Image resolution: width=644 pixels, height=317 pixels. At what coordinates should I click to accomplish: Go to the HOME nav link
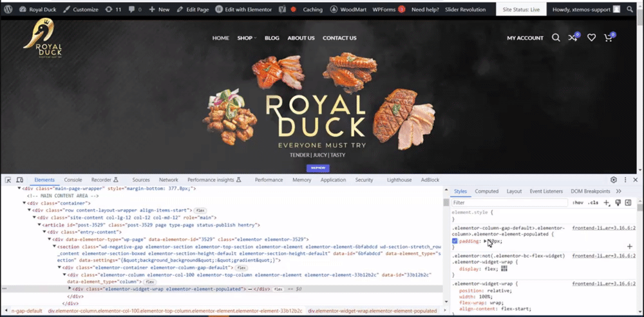click(x=220, y=38)
